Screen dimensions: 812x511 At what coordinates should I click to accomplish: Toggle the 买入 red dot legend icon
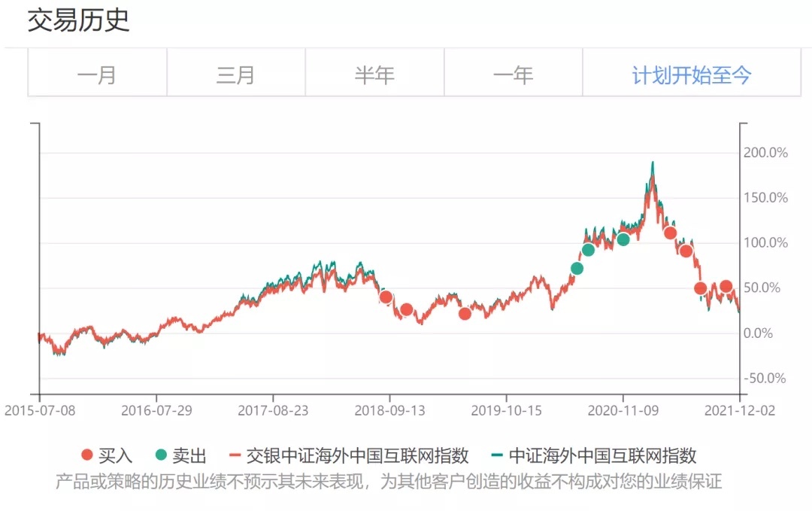tap(87, 455)
